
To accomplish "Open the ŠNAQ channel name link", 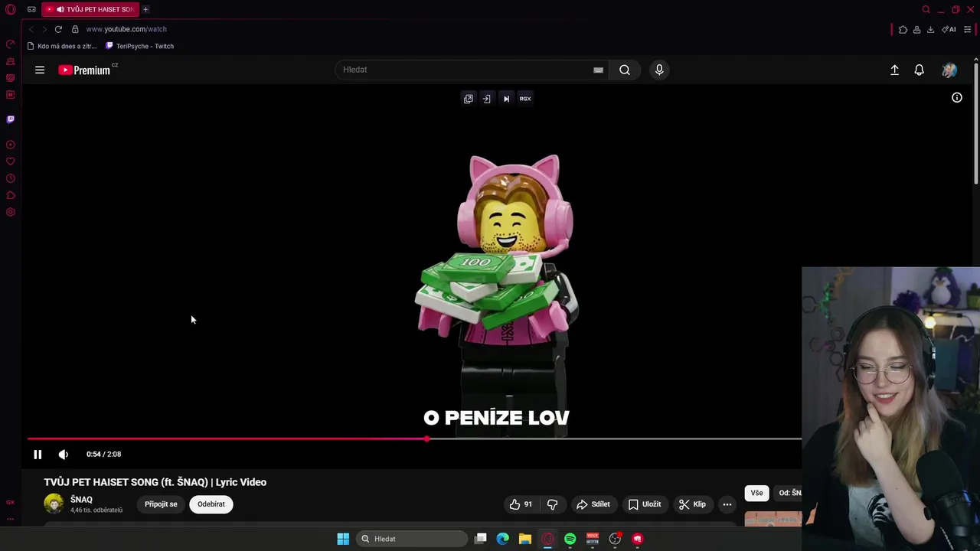I will (81, 499).
